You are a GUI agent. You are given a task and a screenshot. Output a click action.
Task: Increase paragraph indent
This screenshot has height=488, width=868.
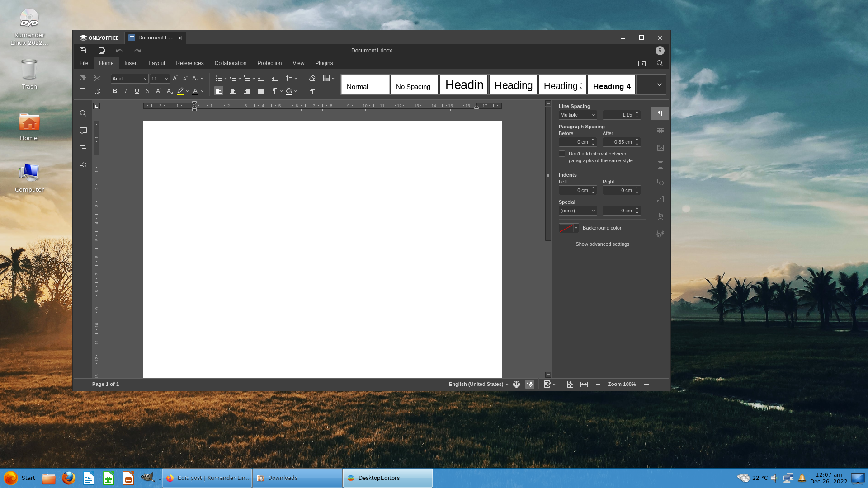point(275,78)
